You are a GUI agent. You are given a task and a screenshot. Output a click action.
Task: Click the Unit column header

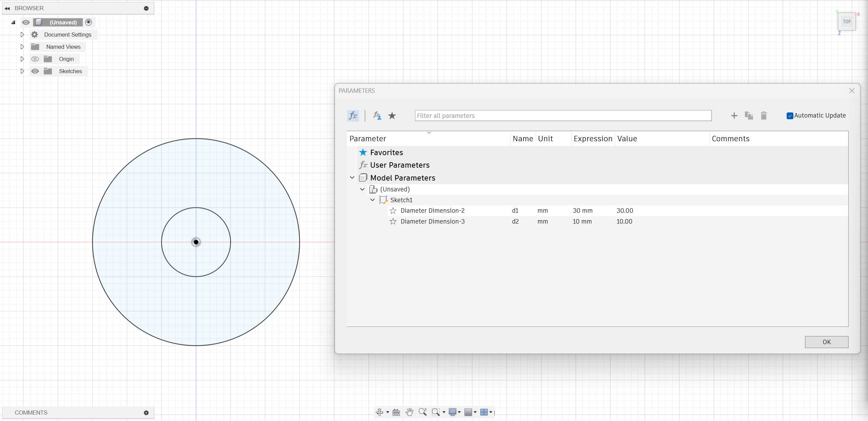553,139
